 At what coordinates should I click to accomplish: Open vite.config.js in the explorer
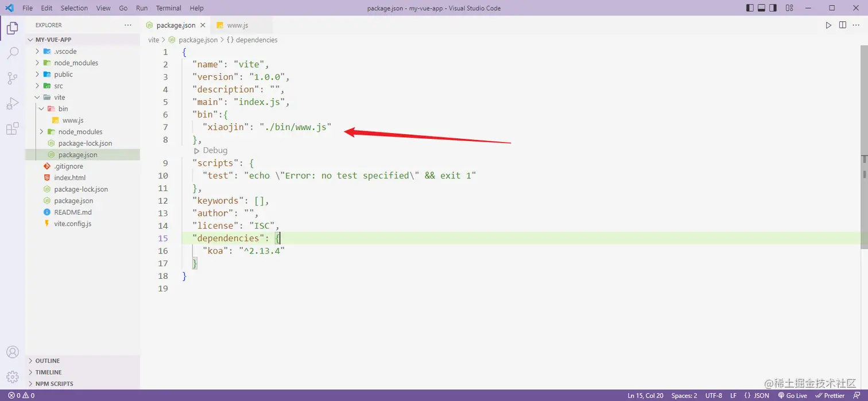coord(83,223)
